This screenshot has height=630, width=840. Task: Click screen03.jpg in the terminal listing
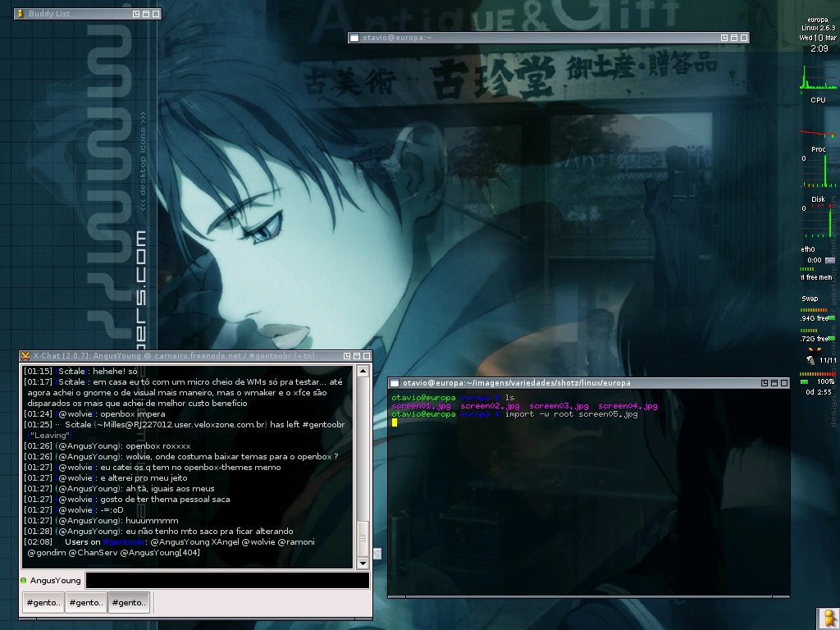[x=559, y=406]
